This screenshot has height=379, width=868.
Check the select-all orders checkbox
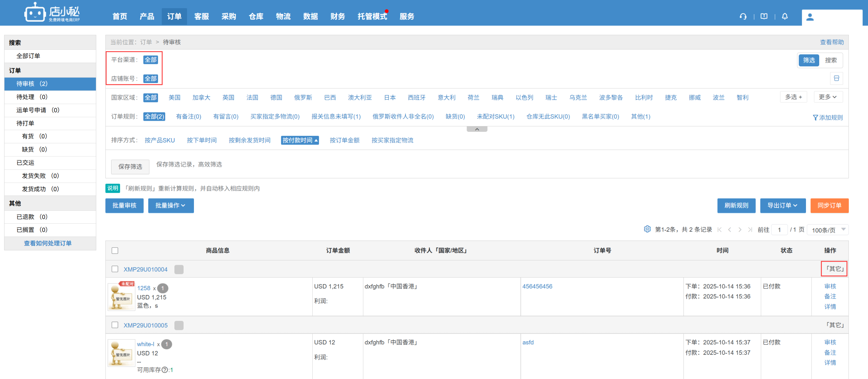click(115, 250)
